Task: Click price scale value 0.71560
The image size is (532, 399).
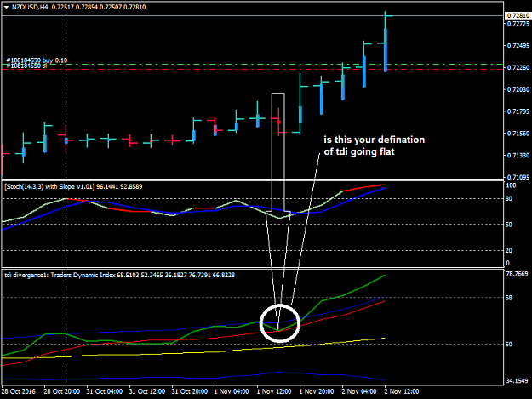Action: point(518,134)
